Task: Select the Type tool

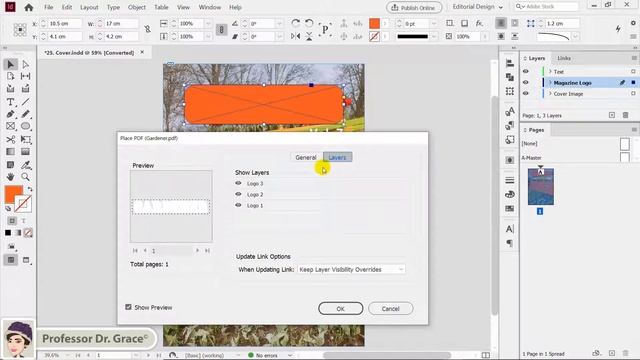Action: (11, 102)
